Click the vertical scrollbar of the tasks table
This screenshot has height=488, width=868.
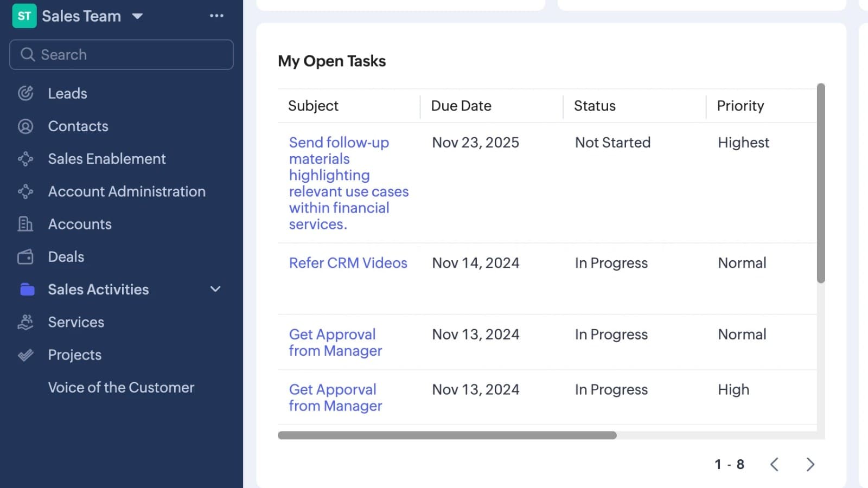tap(821, 183)
